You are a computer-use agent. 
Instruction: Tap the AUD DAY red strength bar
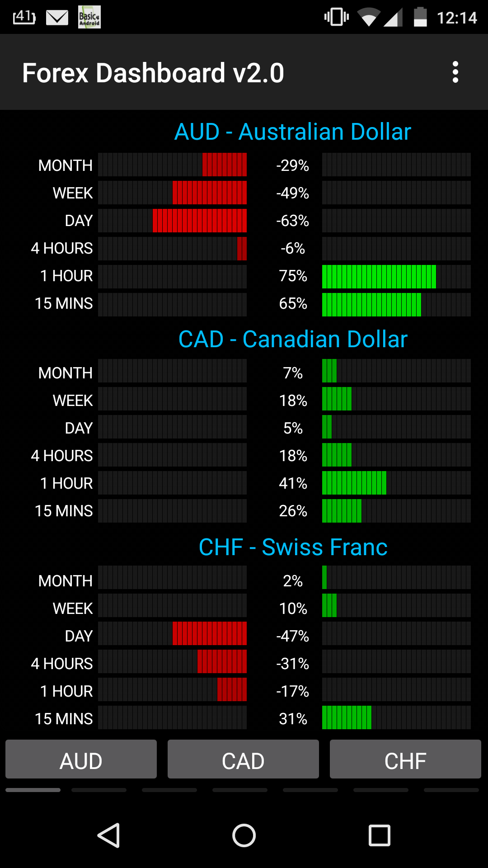point(200,221)
